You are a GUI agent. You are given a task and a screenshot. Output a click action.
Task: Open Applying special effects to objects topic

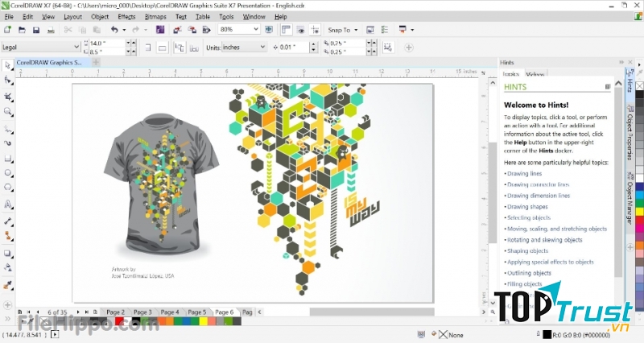coord(551,262)
